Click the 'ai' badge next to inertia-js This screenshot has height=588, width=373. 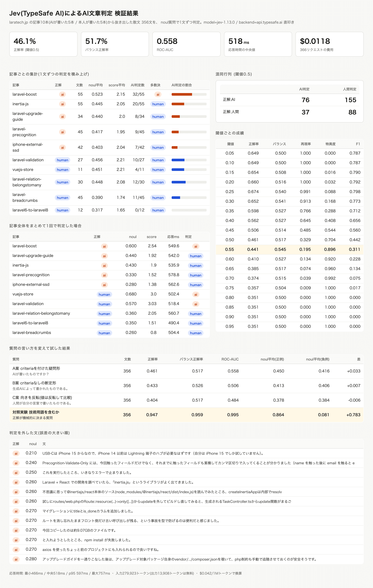(x=63, y=104)
